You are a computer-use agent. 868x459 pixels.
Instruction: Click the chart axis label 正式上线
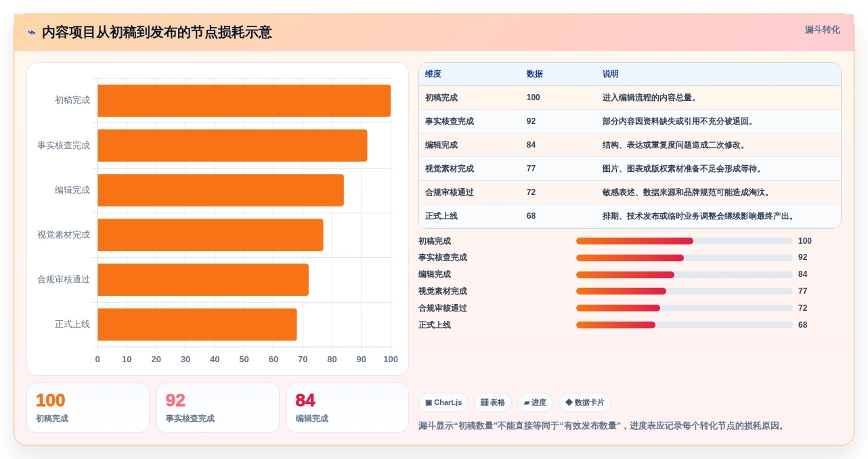72,324
